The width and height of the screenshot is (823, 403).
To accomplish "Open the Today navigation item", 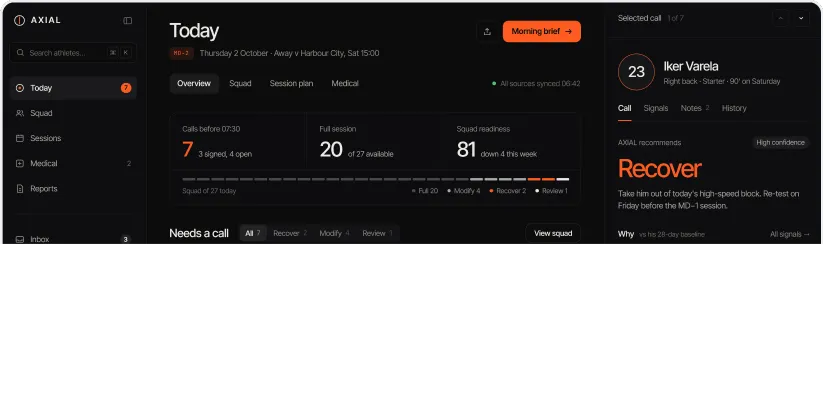I will 73,88.
